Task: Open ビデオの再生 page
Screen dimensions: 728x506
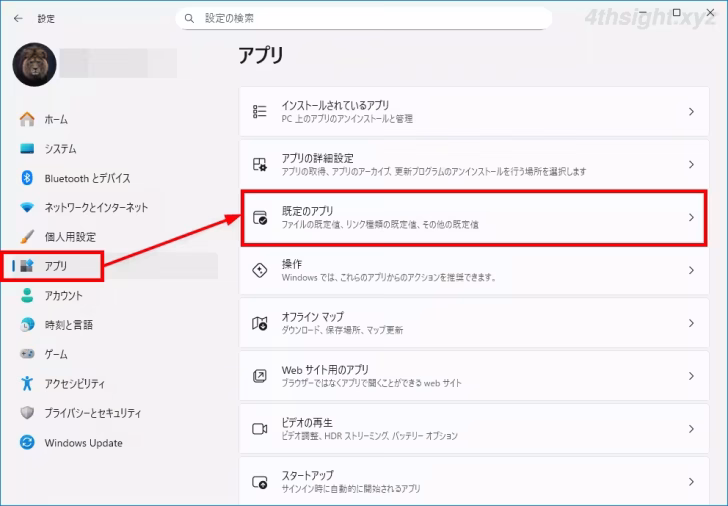Action: [x=474, y=428]
